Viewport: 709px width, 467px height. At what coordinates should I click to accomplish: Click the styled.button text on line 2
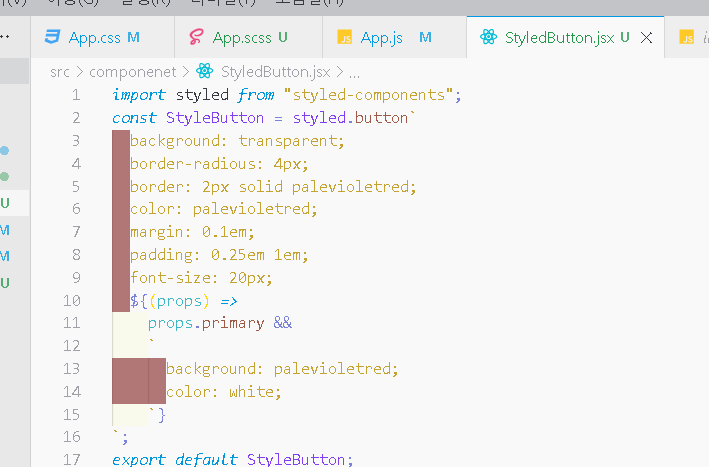tap(350, 118)
